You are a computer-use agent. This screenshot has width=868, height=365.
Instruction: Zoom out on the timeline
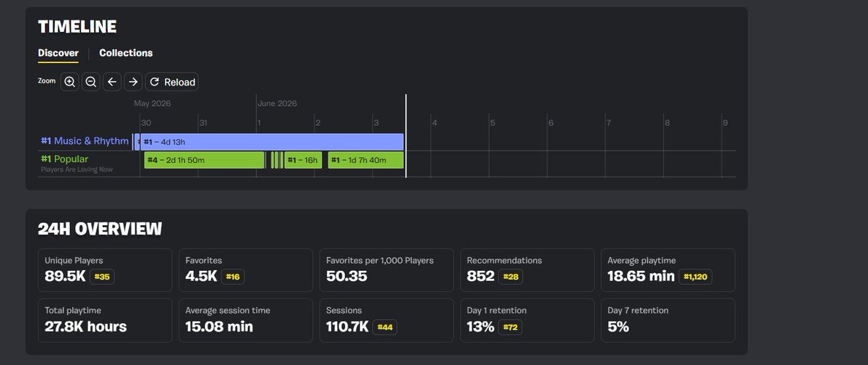point(90,82)
